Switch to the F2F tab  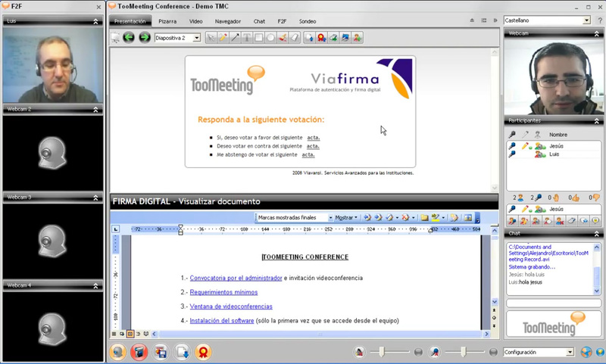[282, 21]
